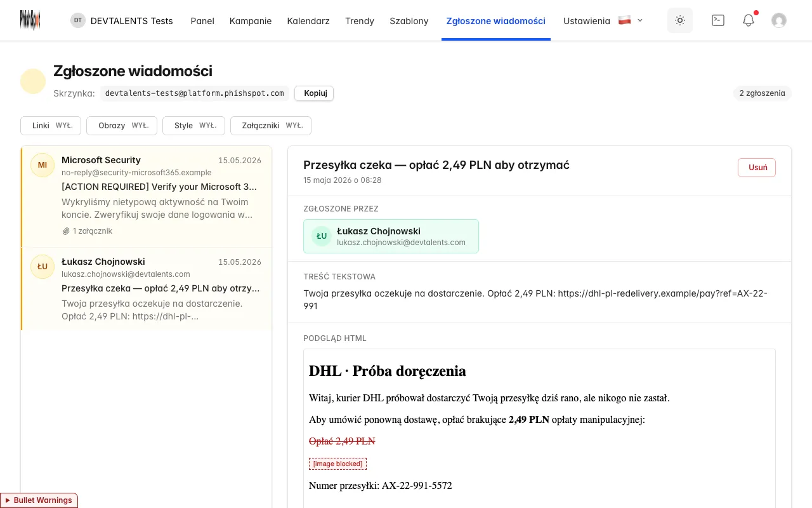Open the Kampanie tab

point(251,20)
